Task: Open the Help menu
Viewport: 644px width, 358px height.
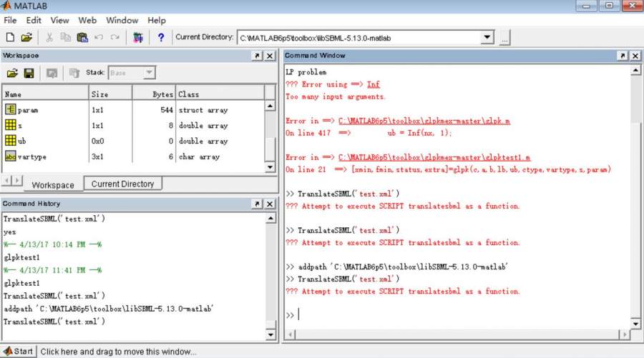Action: [x=157, y=20]
